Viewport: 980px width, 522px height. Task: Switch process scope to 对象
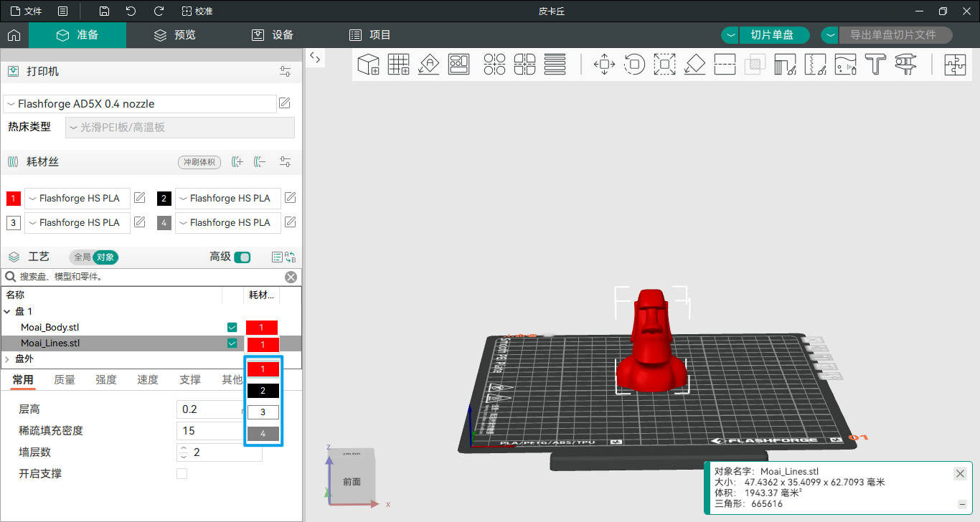[105, 257]
